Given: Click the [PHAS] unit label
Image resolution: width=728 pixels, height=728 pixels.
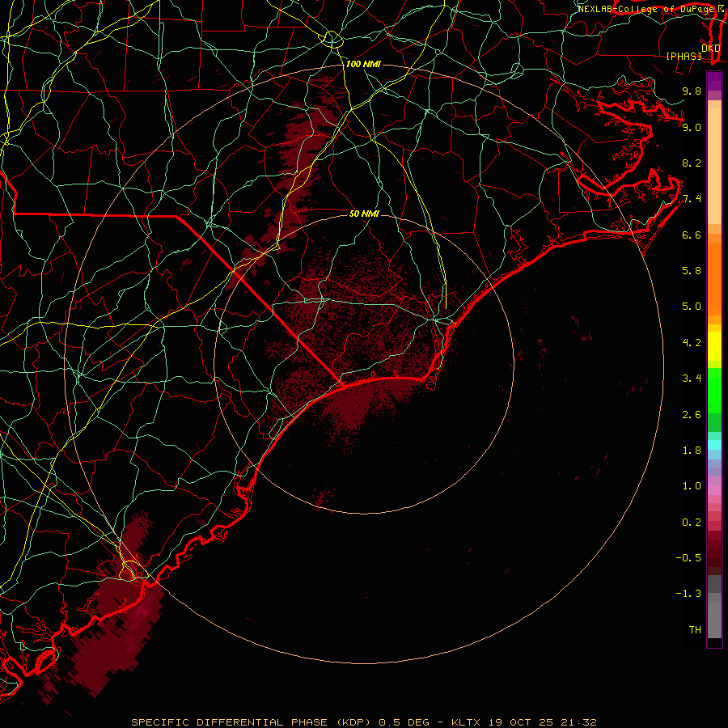Looking at the screenshot, I should pyautogui.click(x=684, y=56).
